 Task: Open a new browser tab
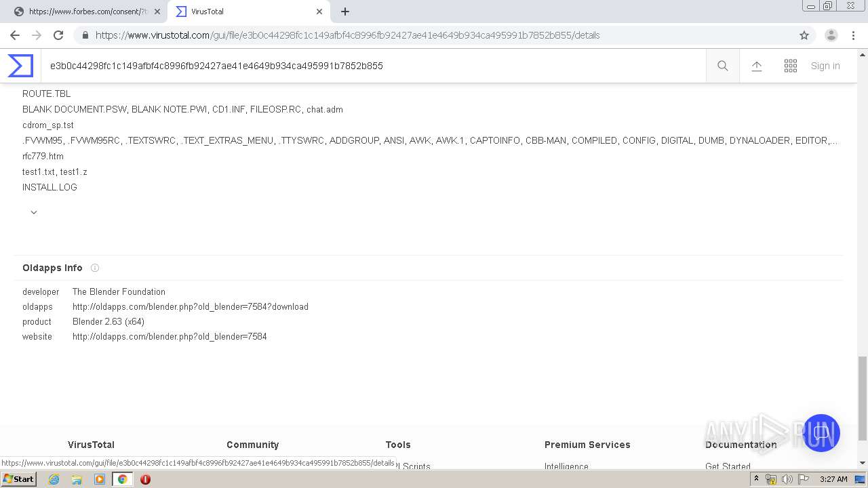[x=345, y=12]
